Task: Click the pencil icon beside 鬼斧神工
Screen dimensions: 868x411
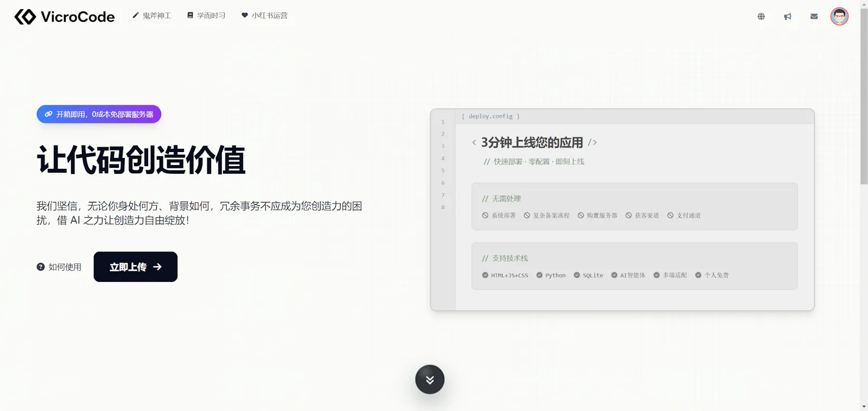Action: coord(136,15)
